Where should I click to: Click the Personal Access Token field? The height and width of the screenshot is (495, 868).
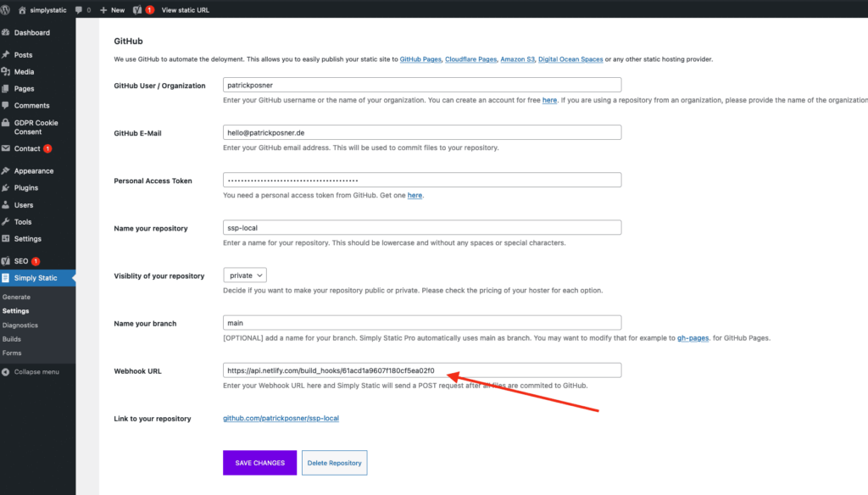(422, 180)
